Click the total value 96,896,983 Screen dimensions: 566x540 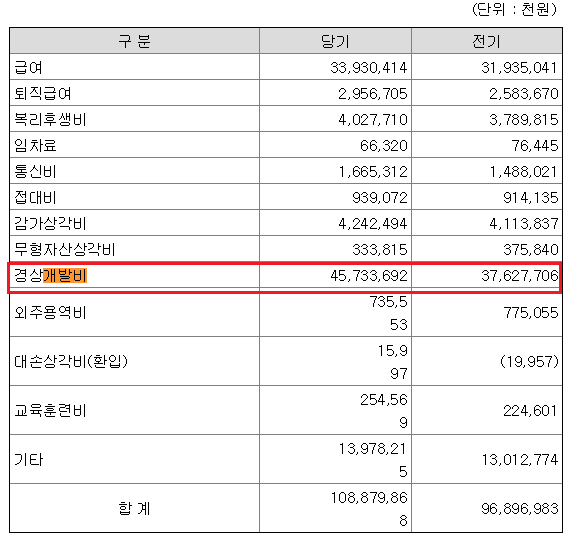point(520,509)
